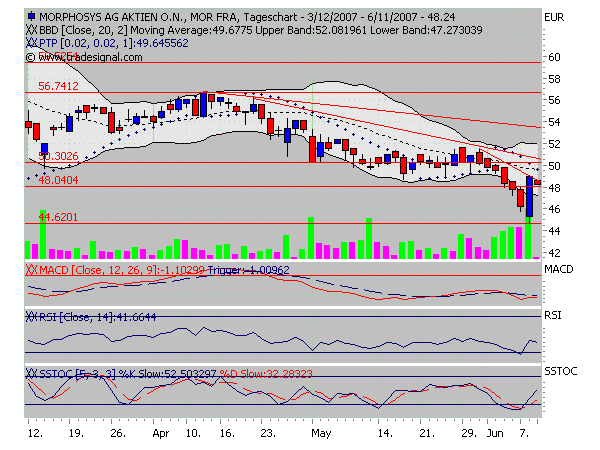The width and height of the screenshot is (600, 450).
Task: Click the SSTOC panel label on right
Action: tap(561, 372)
